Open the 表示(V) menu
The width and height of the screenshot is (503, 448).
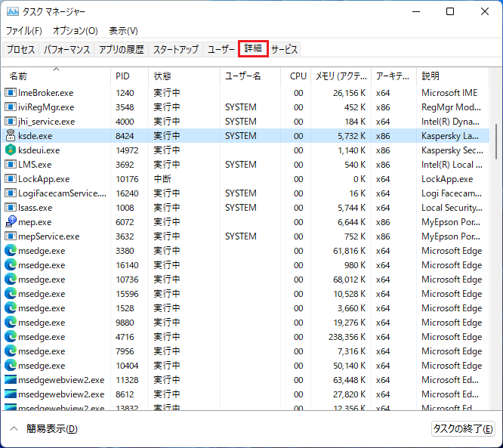tap(123, 31)
